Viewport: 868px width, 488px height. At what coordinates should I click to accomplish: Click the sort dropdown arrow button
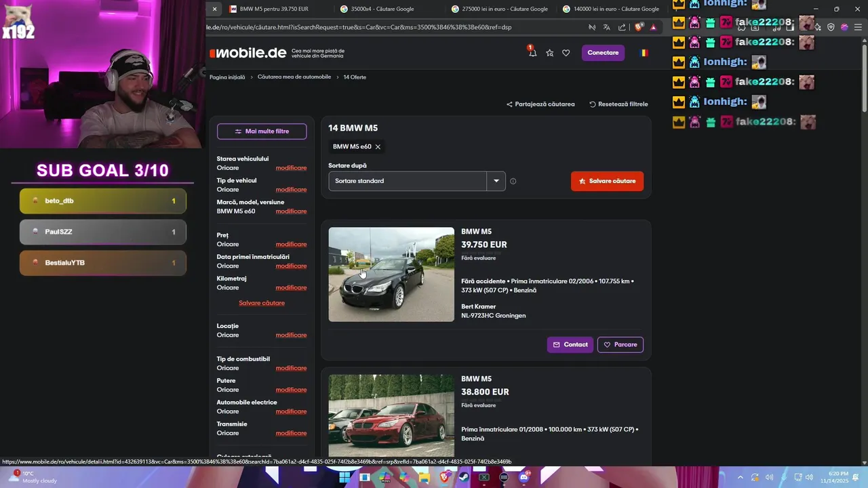[496, 181]
